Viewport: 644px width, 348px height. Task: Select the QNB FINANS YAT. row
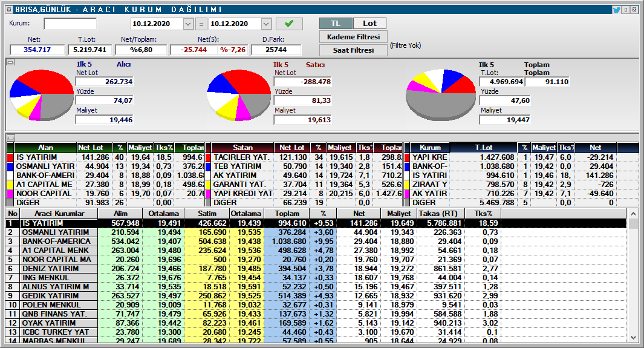point(316,314)
